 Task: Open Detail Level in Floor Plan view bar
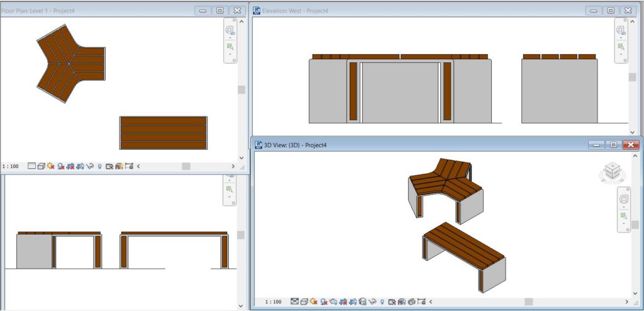pos(31,166)
